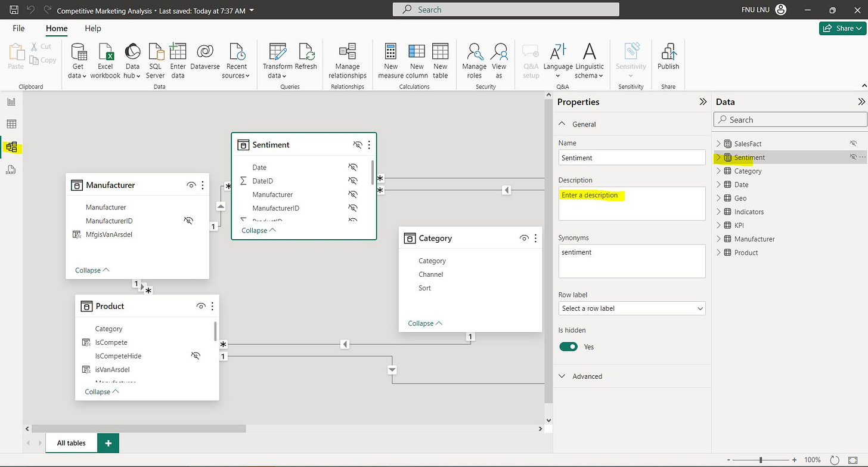Viewport: 868px width, 467px height.
Task: Click the Share button
Action: tap(841, 28)
